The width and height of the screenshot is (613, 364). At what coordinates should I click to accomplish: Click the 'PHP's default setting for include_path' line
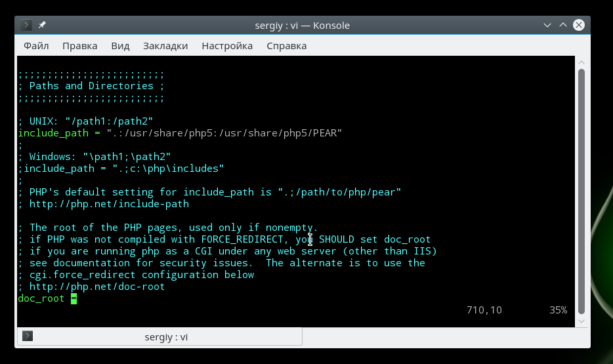click(209, 192)
